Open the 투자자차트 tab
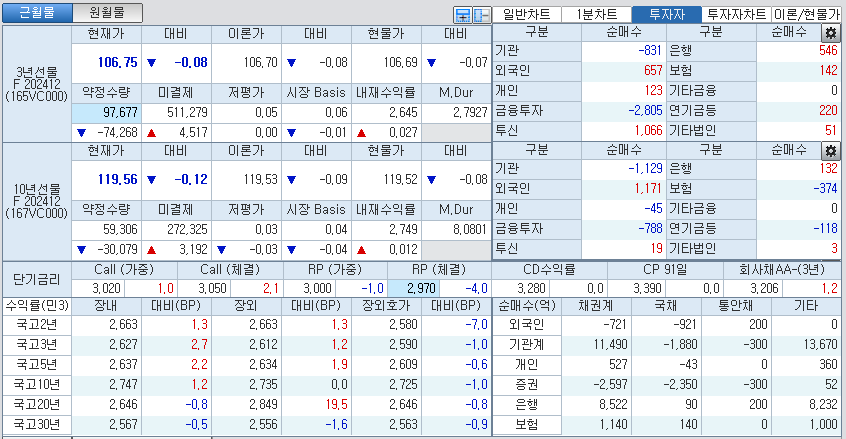 point(736,15)
